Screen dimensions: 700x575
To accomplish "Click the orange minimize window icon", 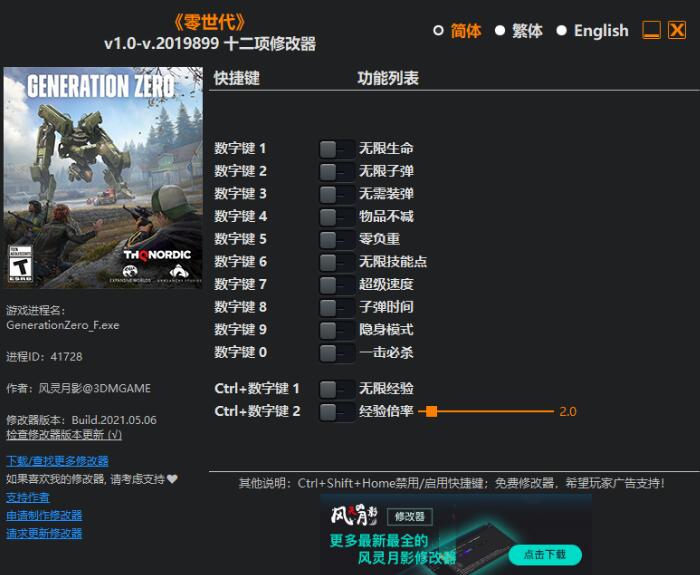I will tap(651, 30).
